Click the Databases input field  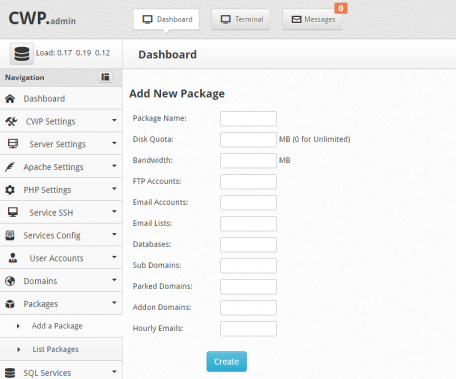coord(248,245)
